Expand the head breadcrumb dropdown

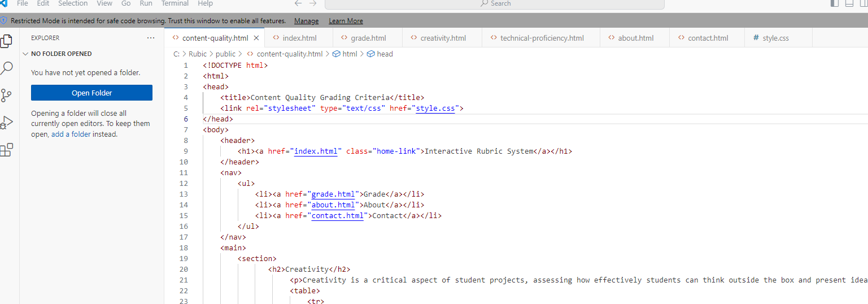click(384, 54)
